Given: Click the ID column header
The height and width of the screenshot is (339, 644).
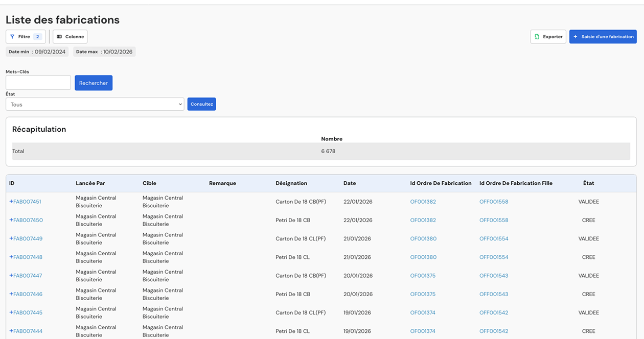Looking at the screenshot, I should click(12, 183).
